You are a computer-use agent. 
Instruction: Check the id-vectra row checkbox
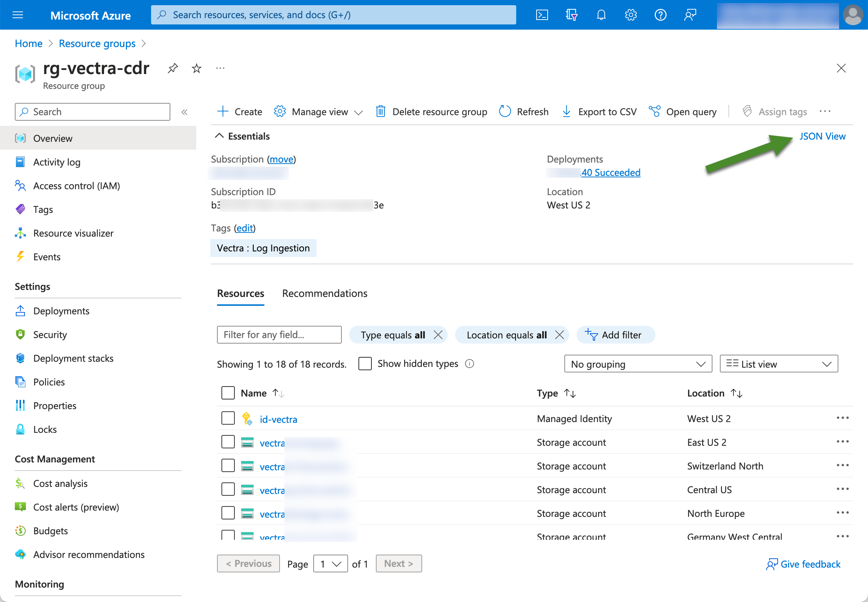(228, 418)
